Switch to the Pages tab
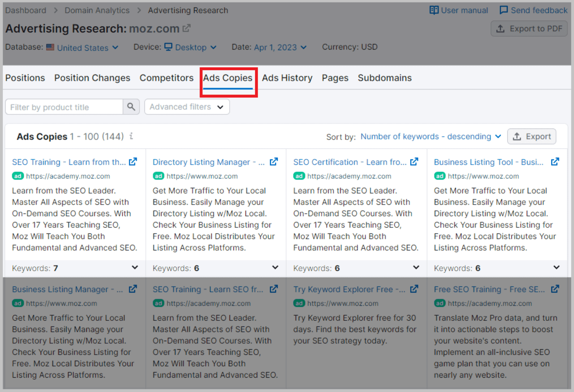The height and width of the screenshot is (392, 574). point(335,78)
